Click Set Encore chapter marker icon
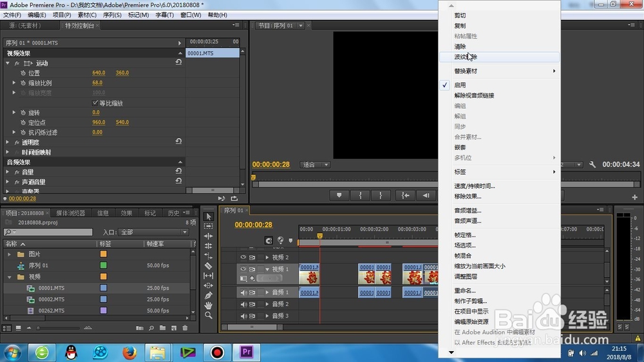The height and width of the screenshot is (362, 644). pyautogui.click(x=281, y=240)
